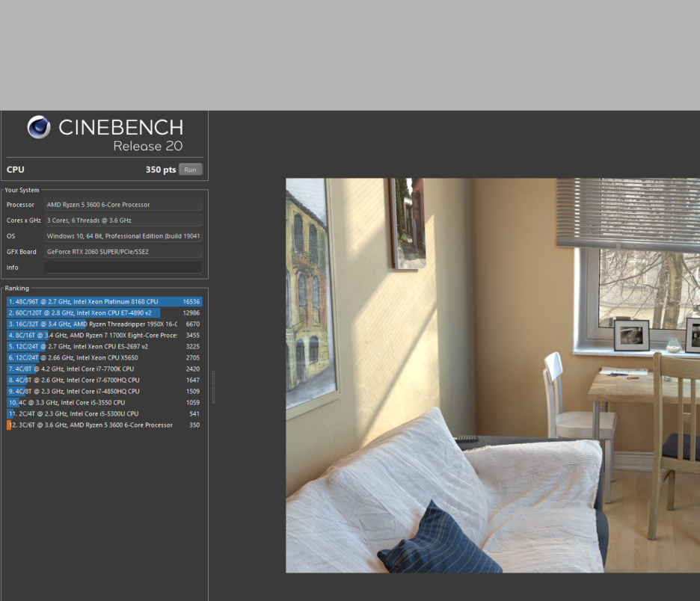Image resolution: width=700 pixels, height=601 pixels.
Task: Select ranking row Intel Xeon CPU X5650
Action: point(105,357)
